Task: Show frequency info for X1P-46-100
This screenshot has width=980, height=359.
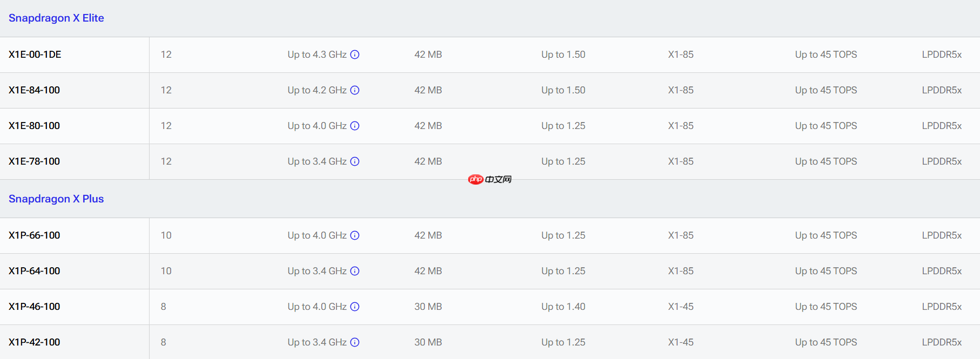Action: pos(355,307)
